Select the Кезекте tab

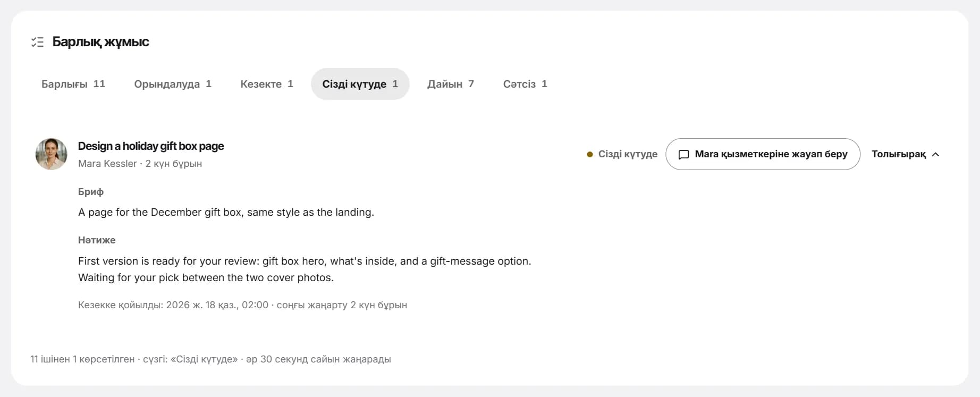pyautogui.click(x=267, y=84)
